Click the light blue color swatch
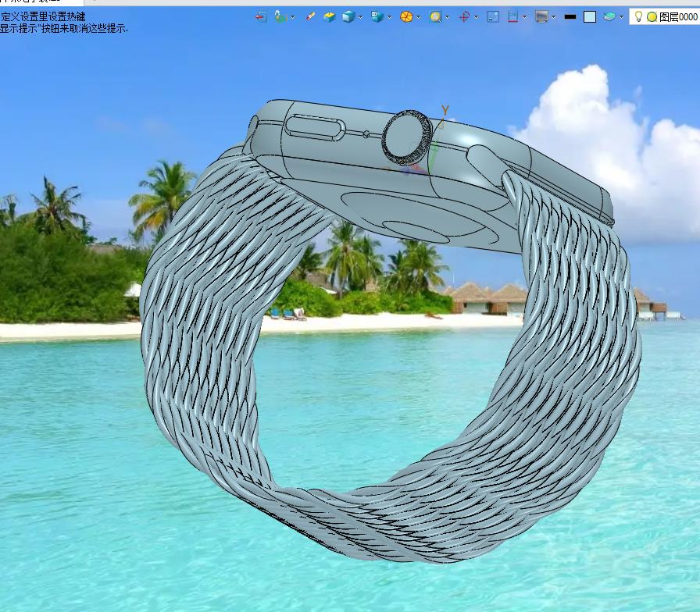The height and width of the screenshot is (612, 700). 590,17
